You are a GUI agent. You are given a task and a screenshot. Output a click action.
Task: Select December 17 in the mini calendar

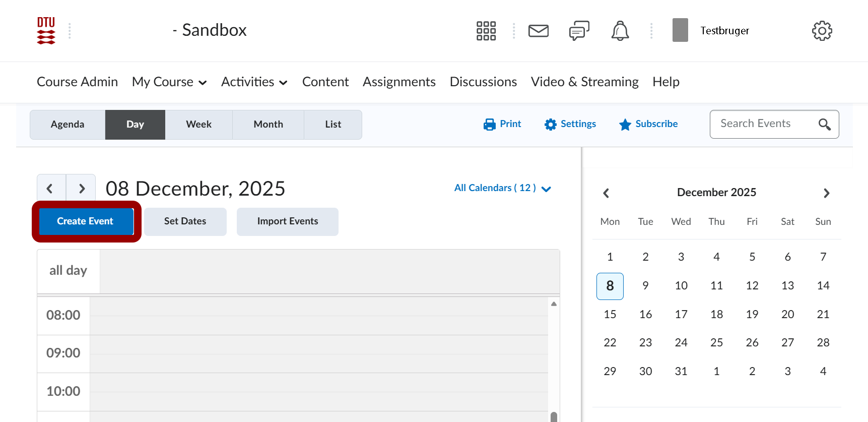[x=681, y=314]
